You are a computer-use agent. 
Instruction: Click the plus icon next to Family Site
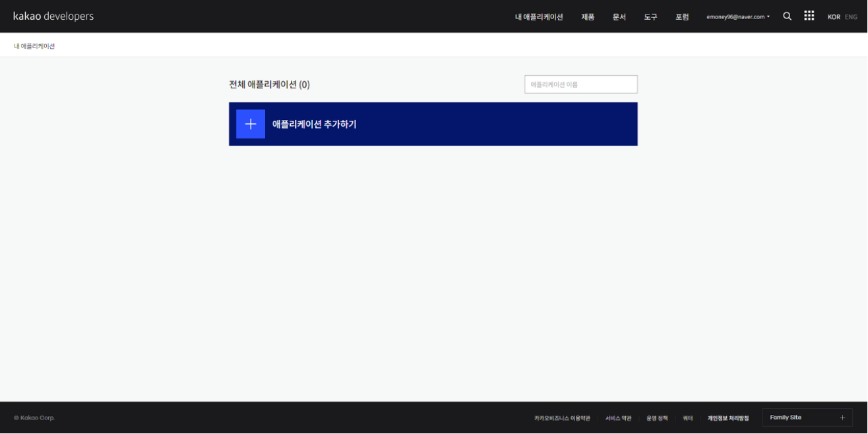pyautogui.click(x=842, y=417)
